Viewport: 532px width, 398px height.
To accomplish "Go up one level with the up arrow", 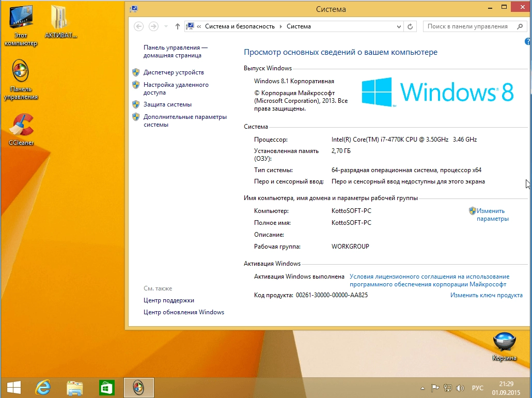I will [x=178, y=26].
